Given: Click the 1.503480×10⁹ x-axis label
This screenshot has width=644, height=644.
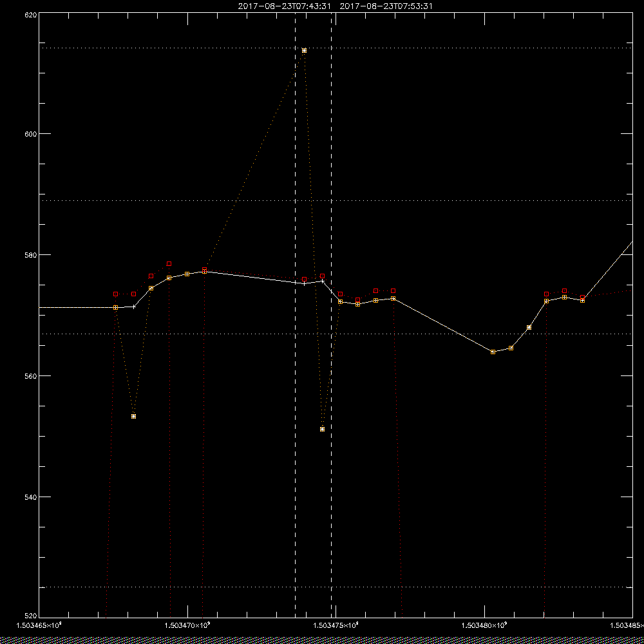Looking at the screenshot, I should [x=485, y=625].
